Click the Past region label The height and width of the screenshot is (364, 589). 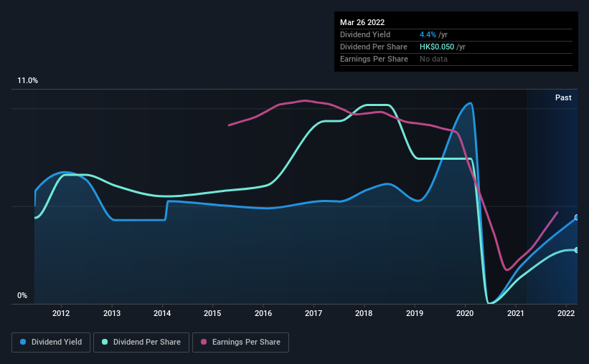coord(563,98)
